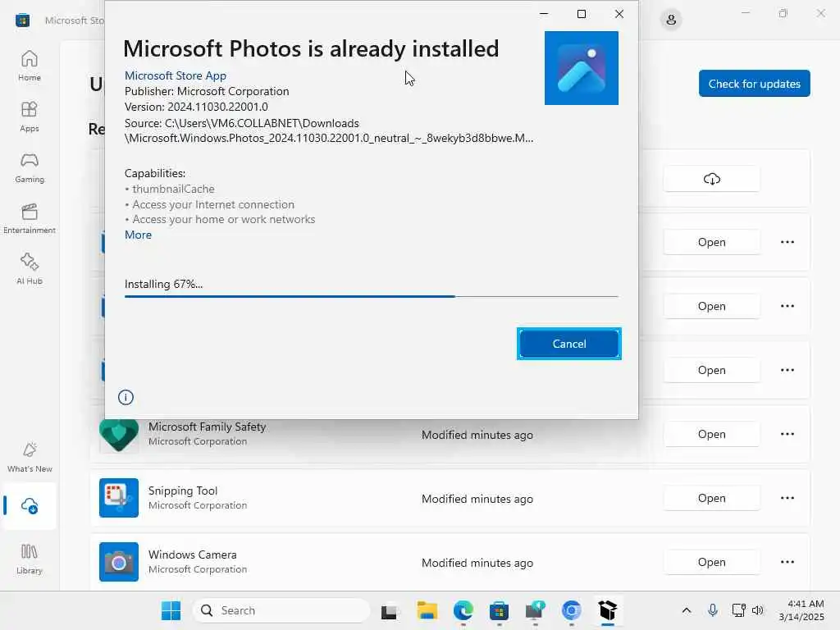Viewport: 840px width, 630px height.
Task: Open the Windows Start menu
Action: click(x=171, y=610)
